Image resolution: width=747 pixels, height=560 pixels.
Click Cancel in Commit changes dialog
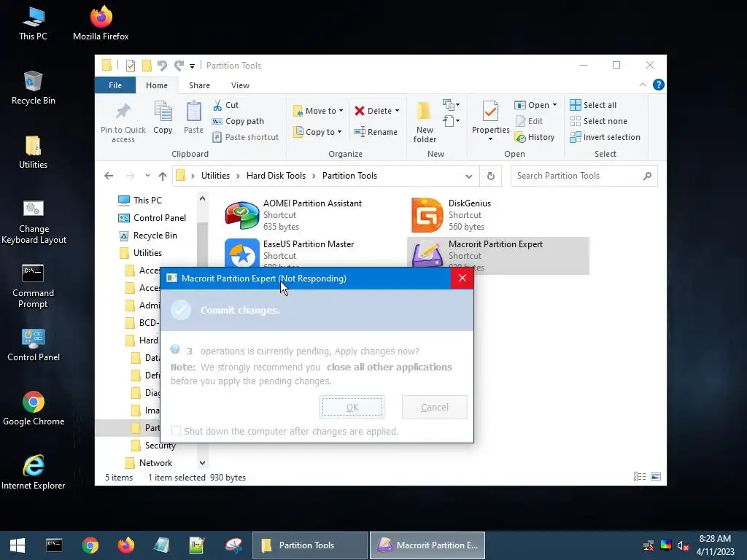coord(435,407)
